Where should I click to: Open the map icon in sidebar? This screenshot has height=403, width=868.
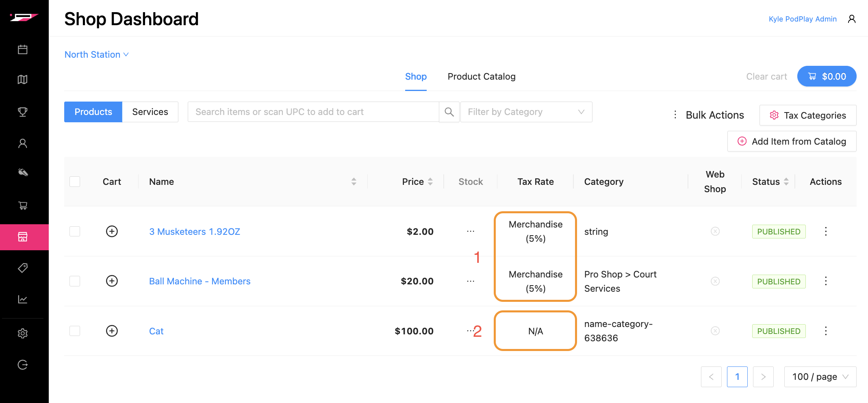pos(23,80)
